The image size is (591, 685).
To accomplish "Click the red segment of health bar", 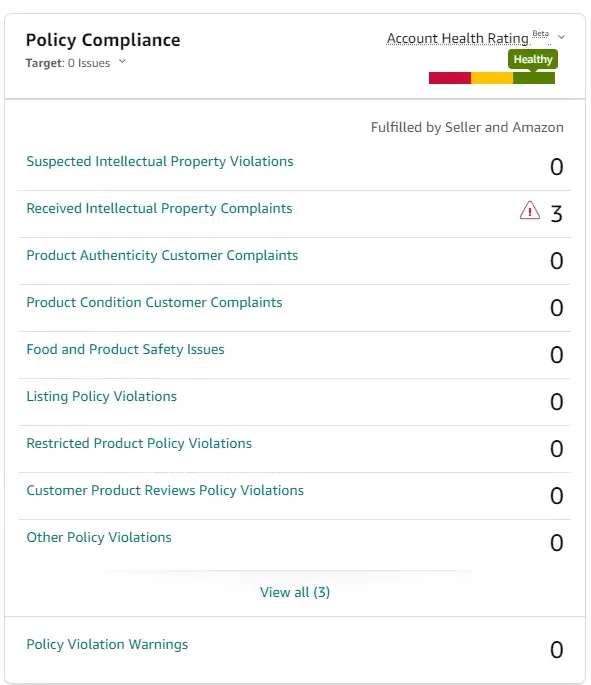I will pyautogui.click(x=449, y=78).
